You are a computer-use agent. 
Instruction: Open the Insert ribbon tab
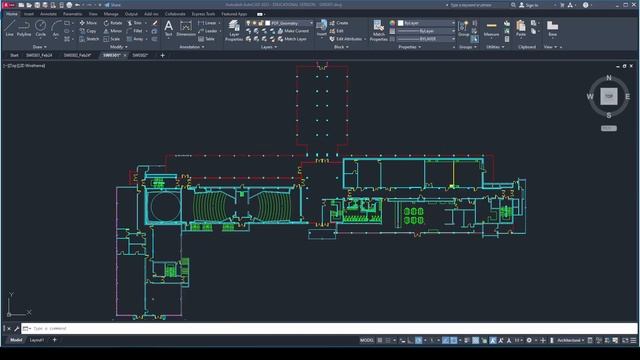pyautogui.click(x=29, y=14)
